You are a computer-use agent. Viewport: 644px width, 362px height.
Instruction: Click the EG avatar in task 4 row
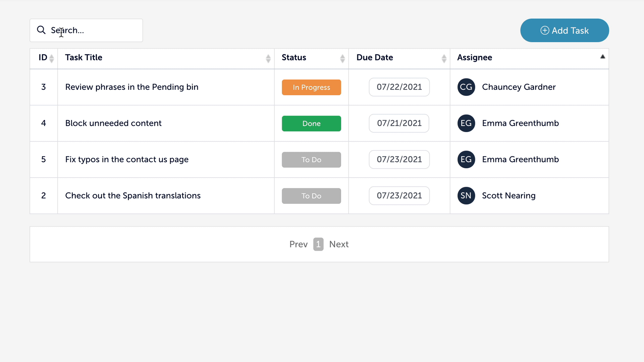click(x=466, y=123)
